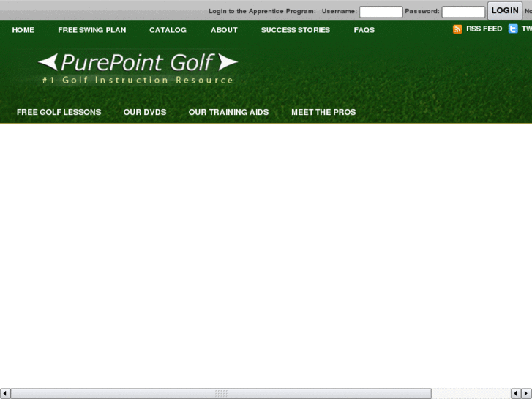Click 'Login to the Apprentice Program:' label
The width and height of the screenshot is (532, 399).
(262, 11)
